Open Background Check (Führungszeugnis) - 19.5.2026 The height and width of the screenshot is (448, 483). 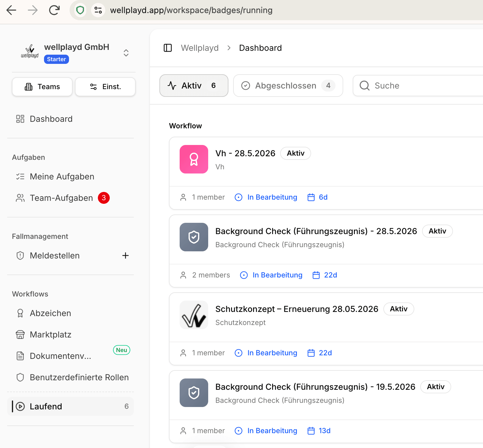point(315,387)
